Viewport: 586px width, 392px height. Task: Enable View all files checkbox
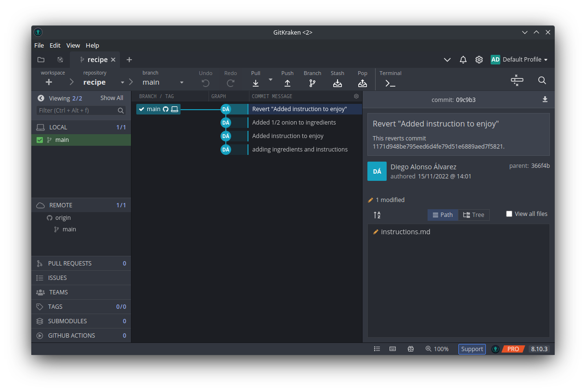click(x=509, y=214)
